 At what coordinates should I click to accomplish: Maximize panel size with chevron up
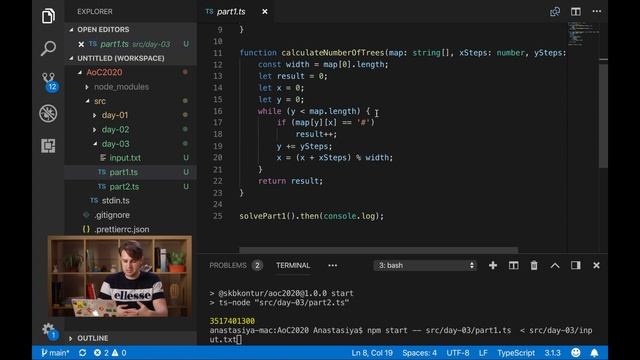(555, 265)
